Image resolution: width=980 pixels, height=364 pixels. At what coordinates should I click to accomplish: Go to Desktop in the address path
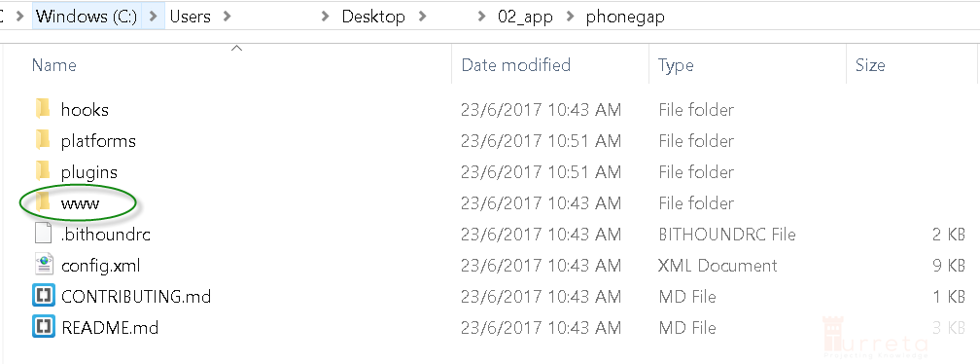tap(373, 17)
